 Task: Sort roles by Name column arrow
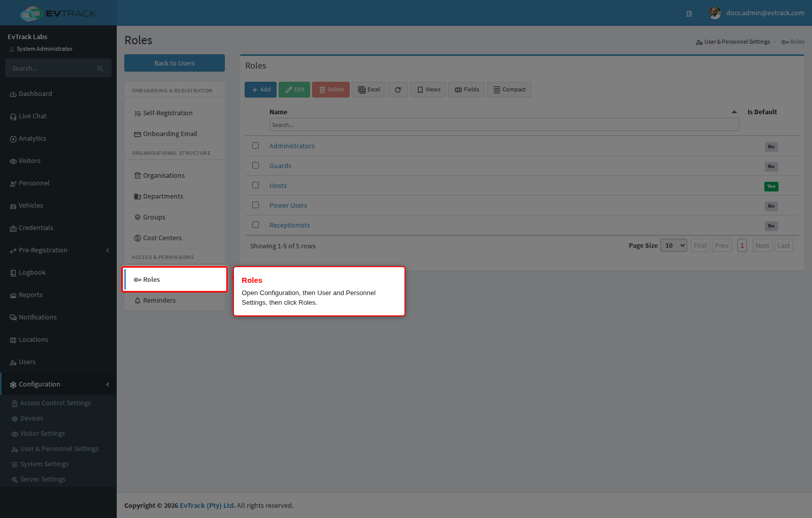tap(734, 112)
